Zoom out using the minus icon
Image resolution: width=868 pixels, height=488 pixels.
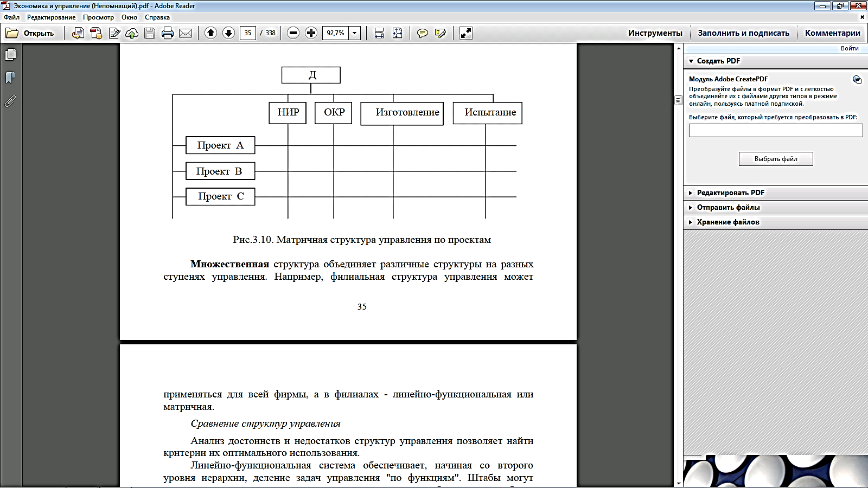(x=293, y=33)
